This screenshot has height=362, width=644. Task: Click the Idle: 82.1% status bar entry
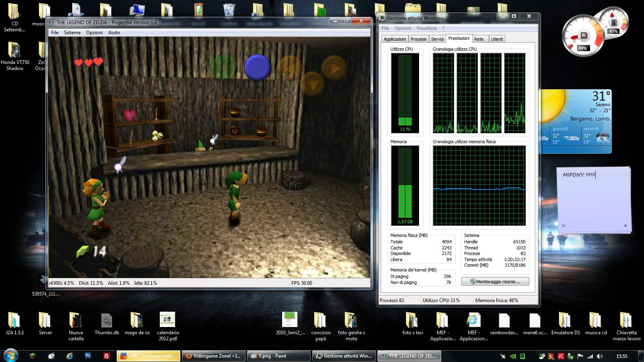coord(145,283)
